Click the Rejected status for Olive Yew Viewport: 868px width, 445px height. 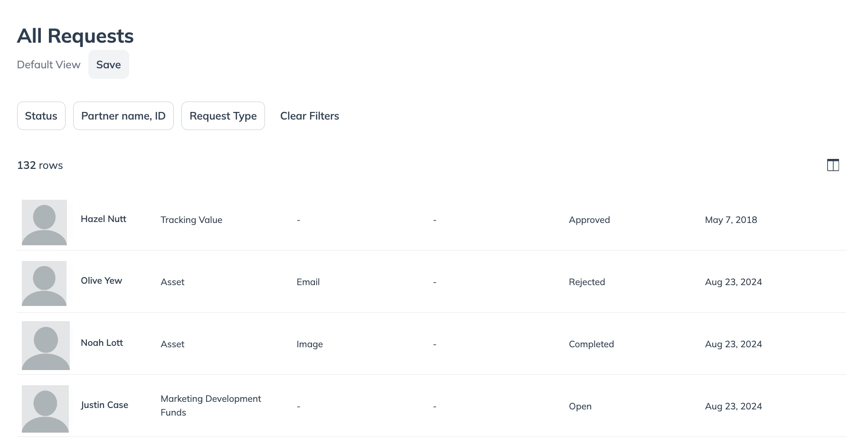[587, 282]
